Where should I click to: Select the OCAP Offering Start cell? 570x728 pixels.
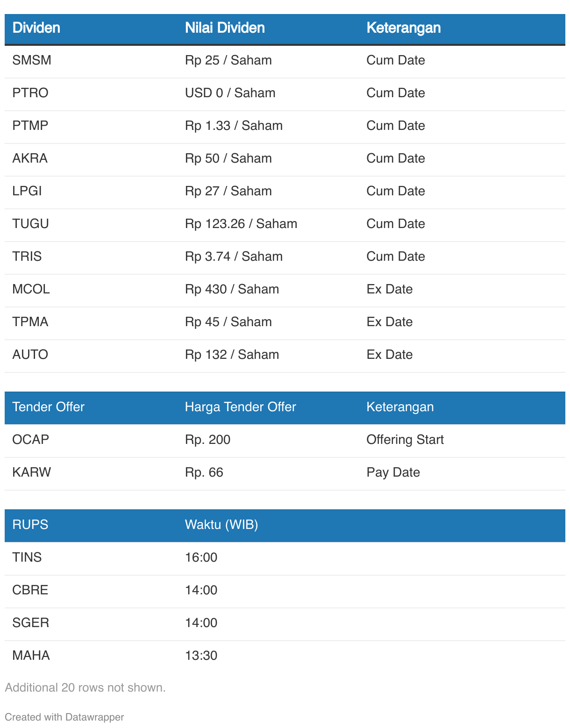pyautogui.click(x=405, y=440)
